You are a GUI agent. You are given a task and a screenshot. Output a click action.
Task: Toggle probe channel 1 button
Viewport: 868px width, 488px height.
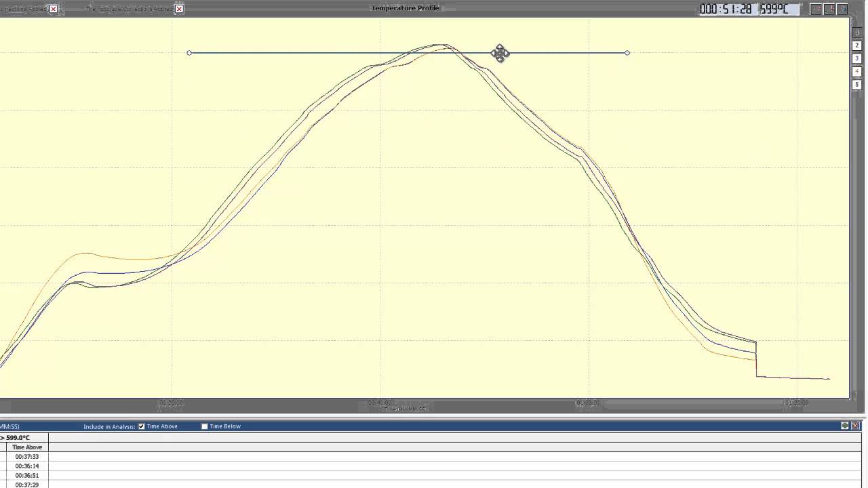click(857, 33)
